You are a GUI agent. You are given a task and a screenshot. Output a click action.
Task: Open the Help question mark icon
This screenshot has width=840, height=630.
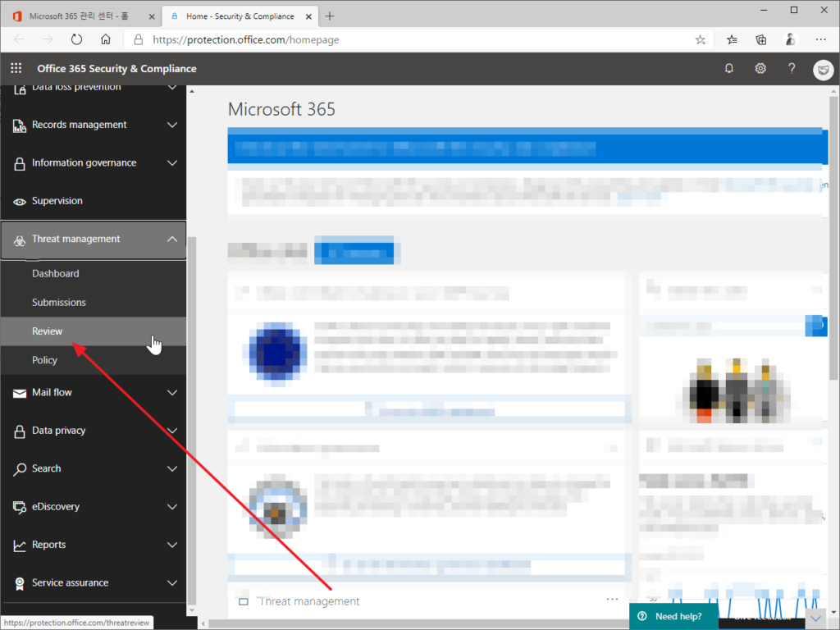point(791,69)
